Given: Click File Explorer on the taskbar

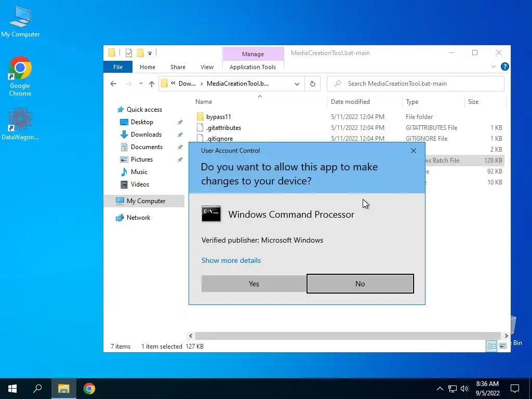Looking at the screenshot, I should pos(63,389).
